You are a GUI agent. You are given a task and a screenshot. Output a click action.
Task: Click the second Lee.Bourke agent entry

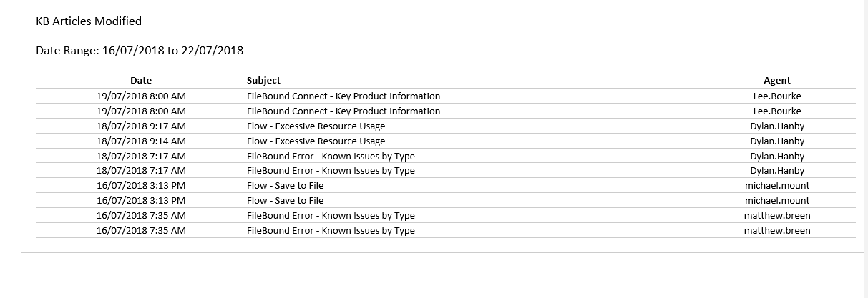click(776, 111)
